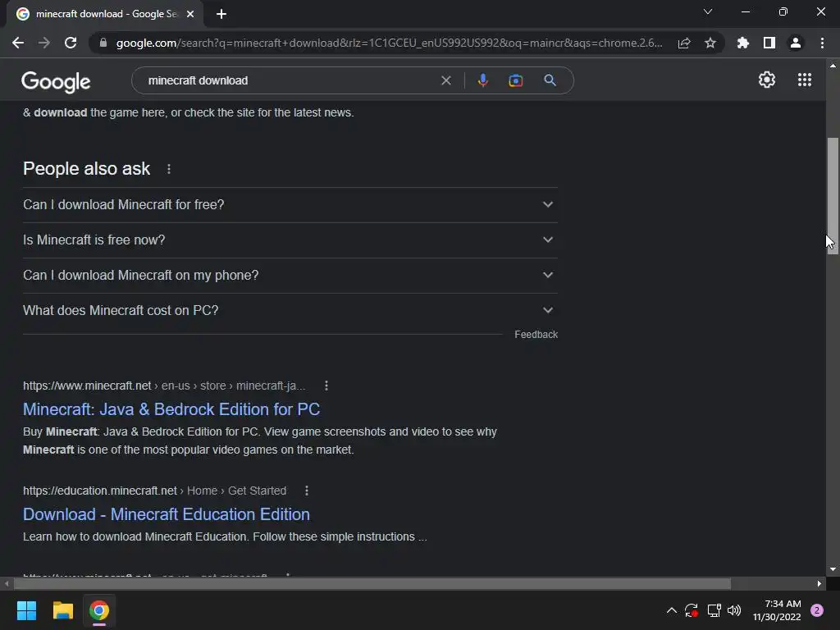This screenshot has height=630, width=840.
Task: Click the Chrome address bar URL
Action: [x=389, y=43]
